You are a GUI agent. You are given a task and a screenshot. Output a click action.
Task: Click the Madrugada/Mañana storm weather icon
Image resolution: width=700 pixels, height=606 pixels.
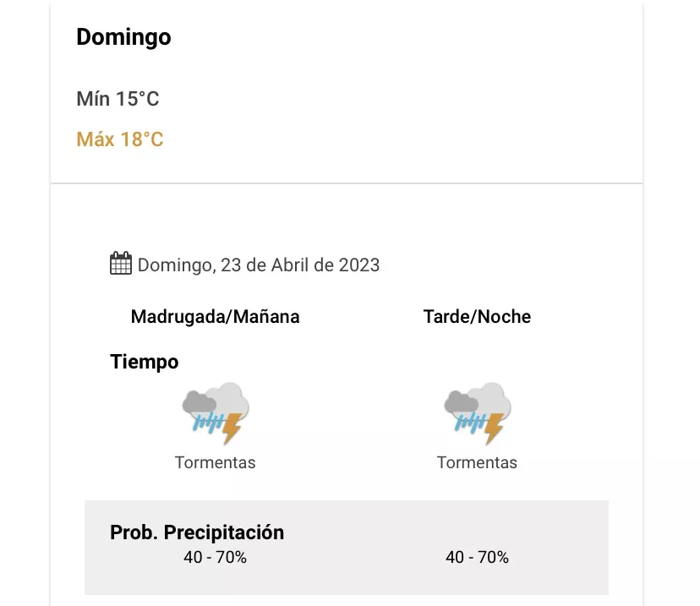(216, 413)
